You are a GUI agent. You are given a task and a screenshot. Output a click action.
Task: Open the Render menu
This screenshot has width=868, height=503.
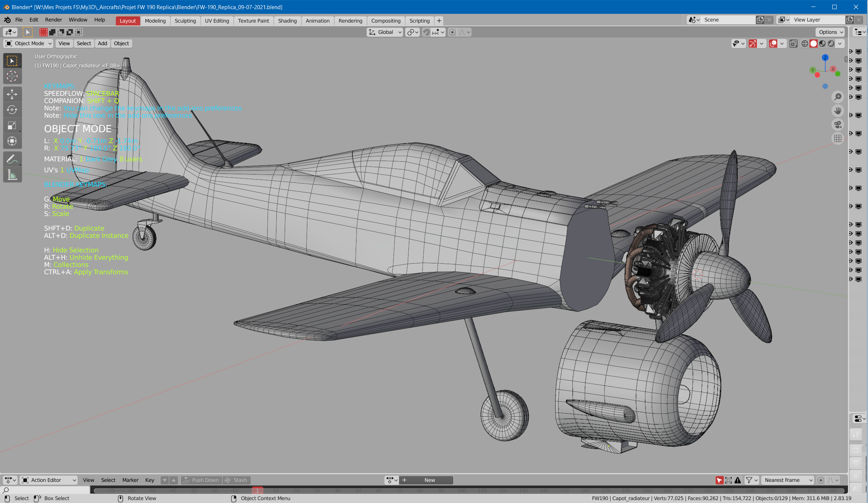point(54,20)
